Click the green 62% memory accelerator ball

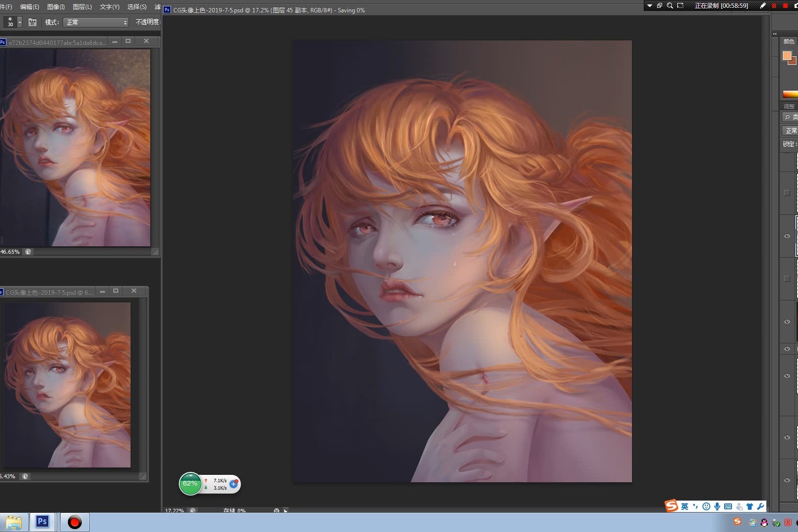(x=190, y=484)
